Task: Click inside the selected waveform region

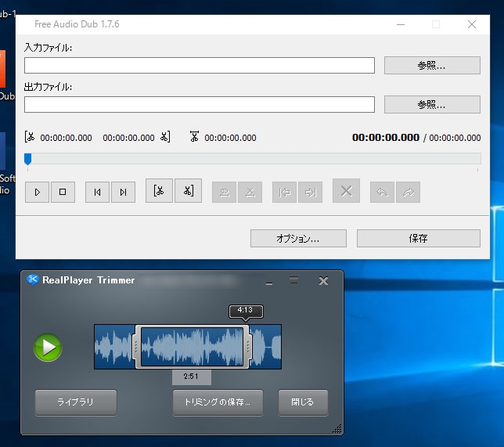Action: [x=193, y=347]
